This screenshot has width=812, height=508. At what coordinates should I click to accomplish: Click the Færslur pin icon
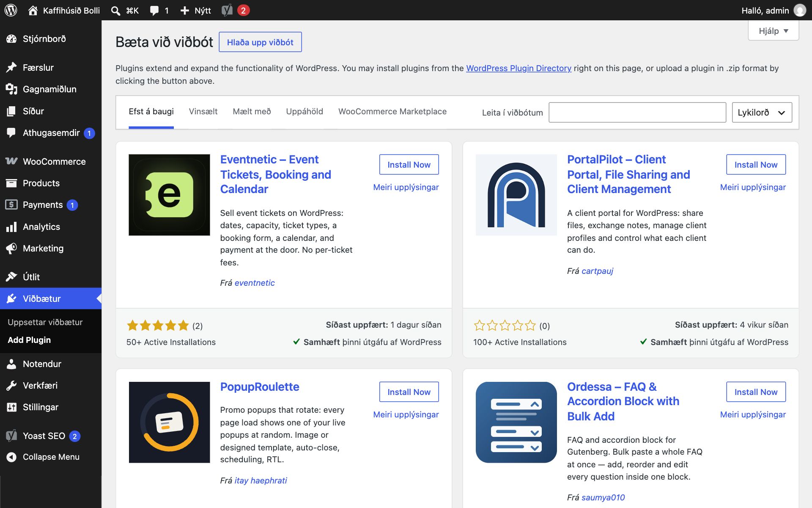coord(11,67)
